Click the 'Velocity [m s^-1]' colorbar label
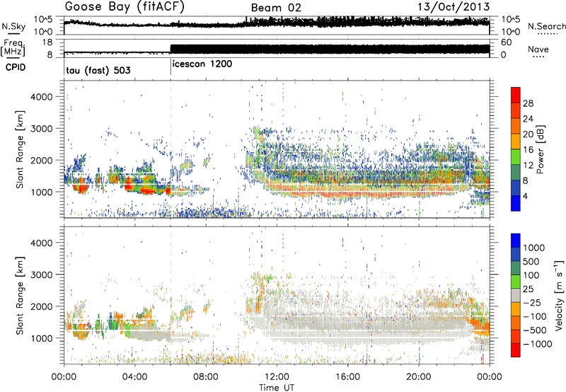The image size is (566, 392). [x=559, y=295]
